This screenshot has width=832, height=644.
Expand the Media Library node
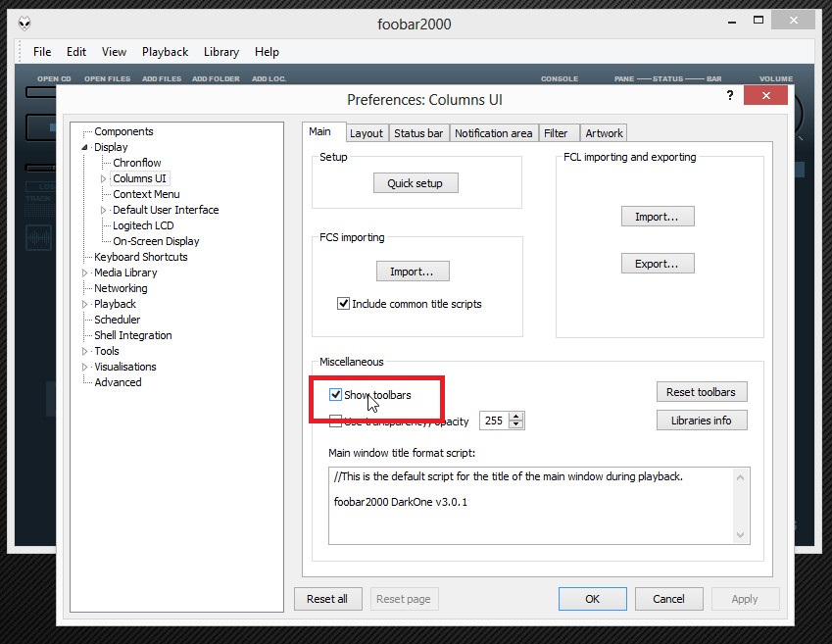[x=84, y=272]
